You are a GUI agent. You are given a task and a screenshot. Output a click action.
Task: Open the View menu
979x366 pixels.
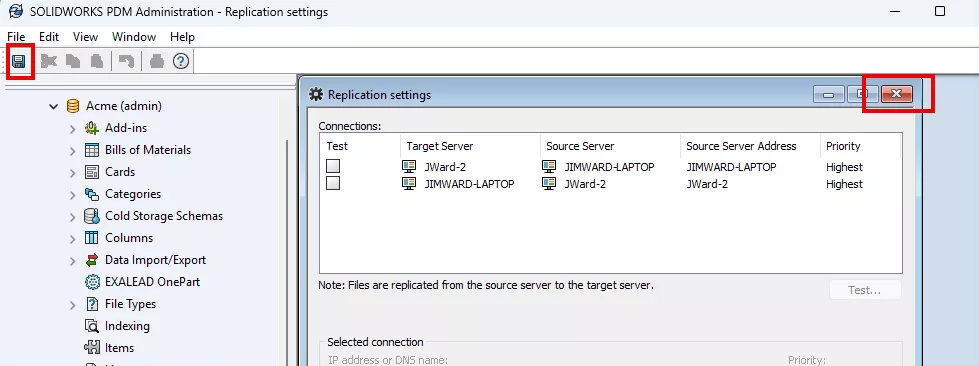click(x=86, y=37)
